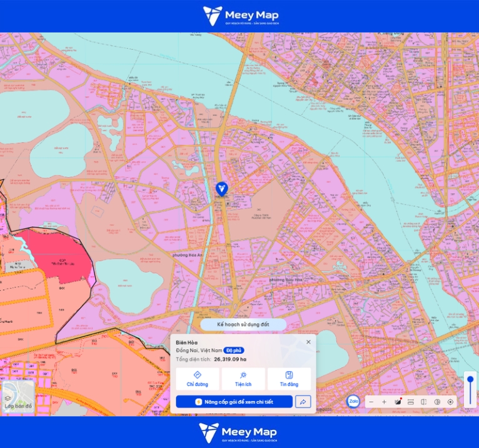Screen dimensions: 479x448
Task: Zoom out with the minus icon
Action: (371, 402)
